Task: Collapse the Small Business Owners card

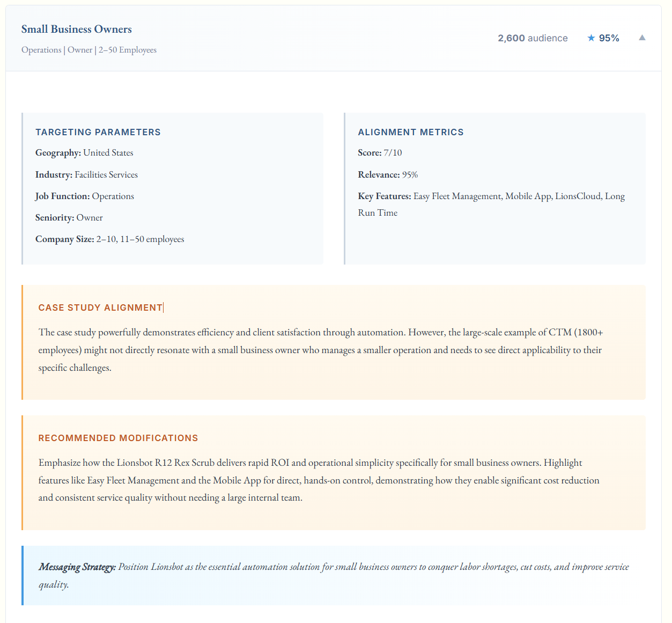Action: [641, 38]
